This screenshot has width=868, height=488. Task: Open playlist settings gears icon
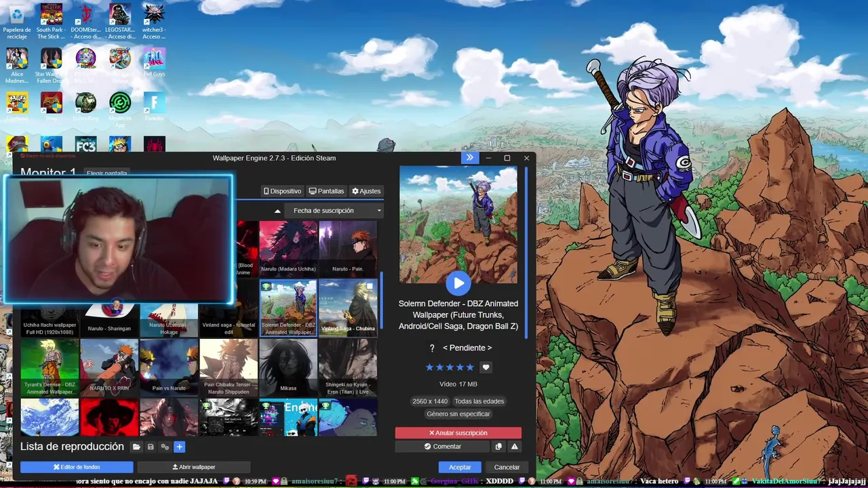165,447
